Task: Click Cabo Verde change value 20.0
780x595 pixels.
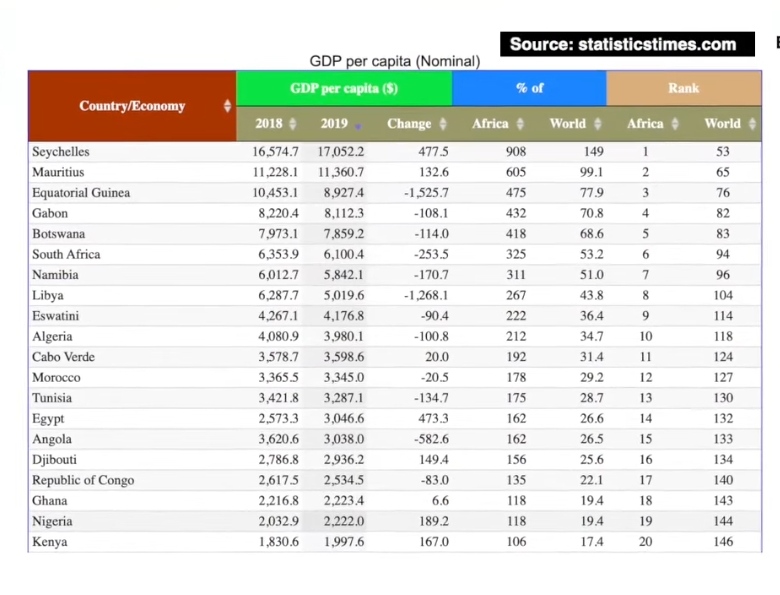Action: 436,357
